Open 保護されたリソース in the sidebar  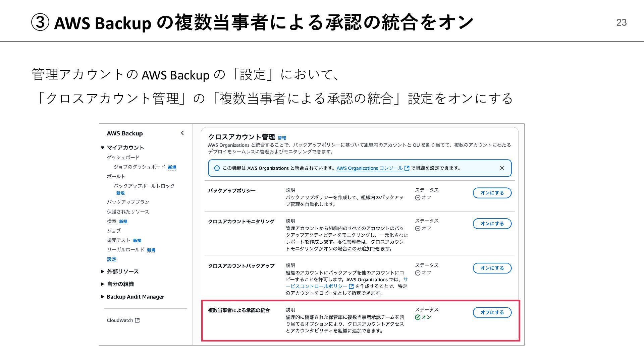[x=128, y=212]
